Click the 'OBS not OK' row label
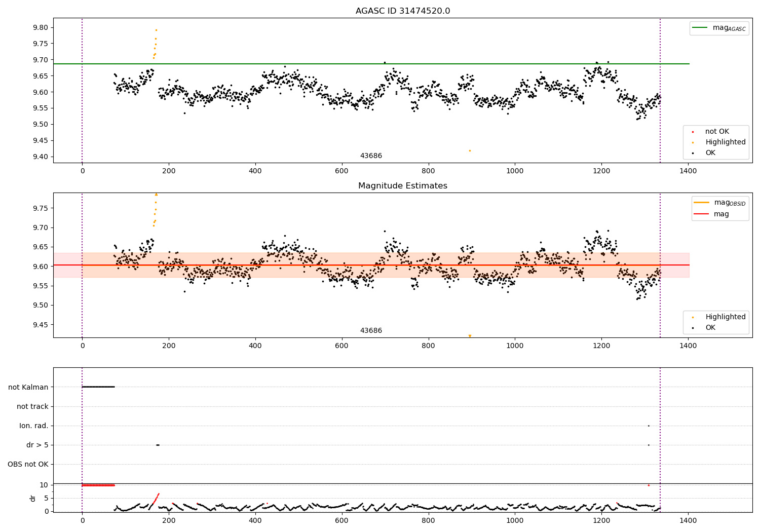760x532 pixels. coord(28,464)
